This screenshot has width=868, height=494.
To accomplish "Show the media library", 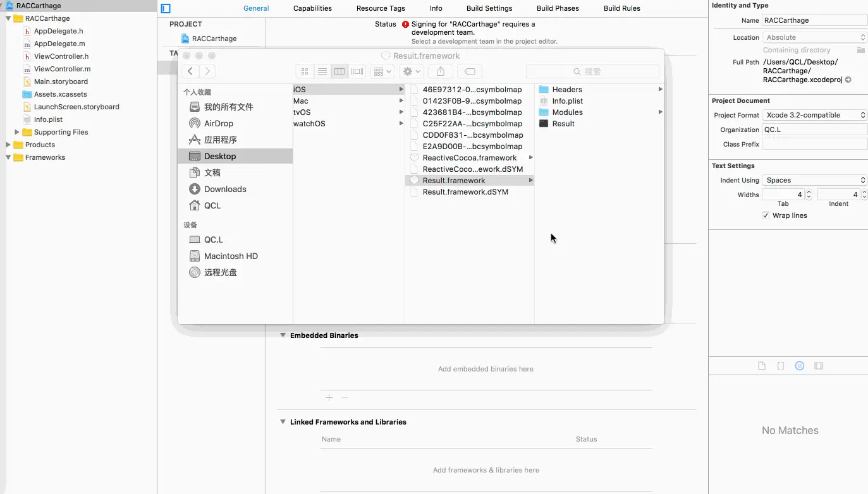I will coord(819,366).
